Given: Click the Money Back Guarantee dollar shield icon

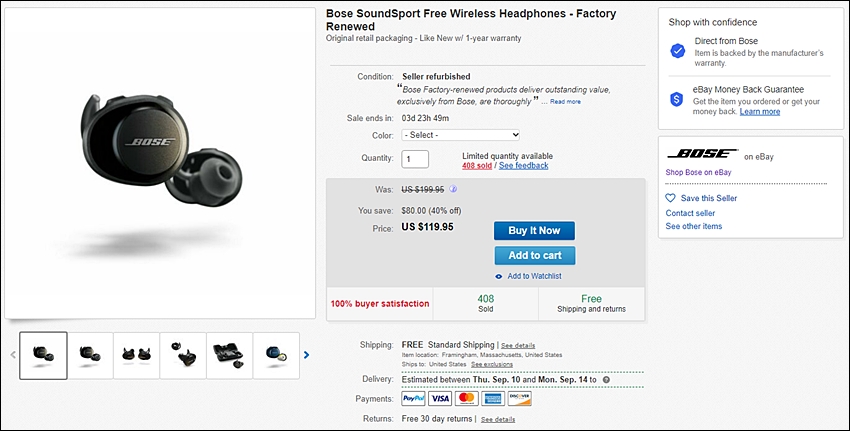Looking at the screenshot, I should coord(676,99).
